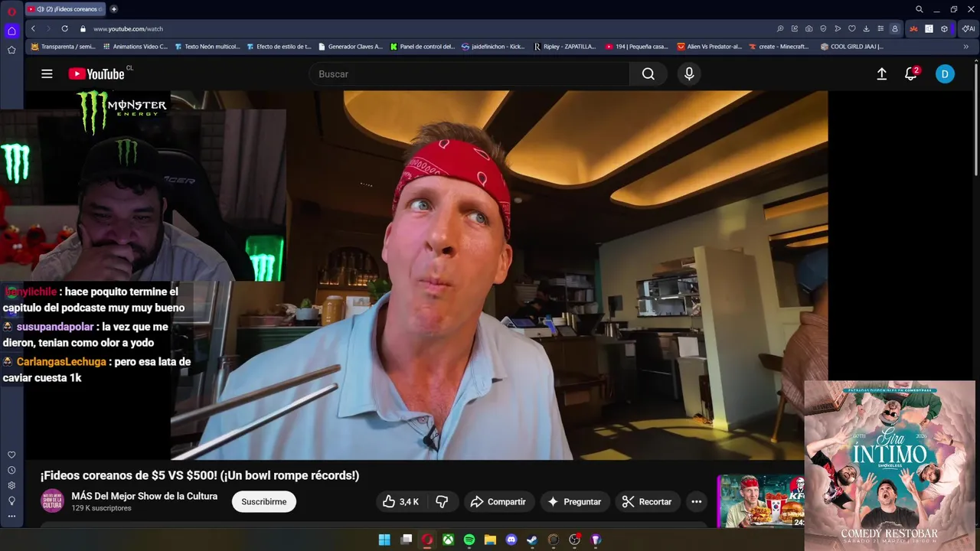Open MÁS Del Mejor Show channel name

(x=145, y=496)
